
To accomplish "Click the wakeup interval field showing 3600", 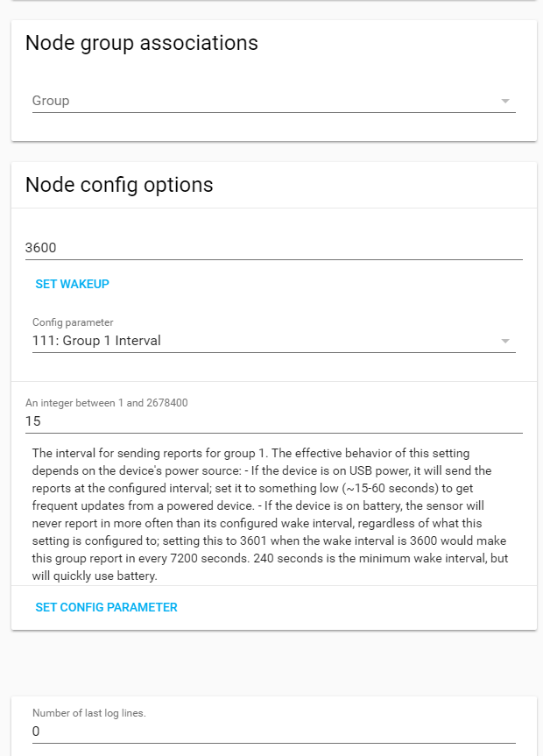I will tap(273, 247).
